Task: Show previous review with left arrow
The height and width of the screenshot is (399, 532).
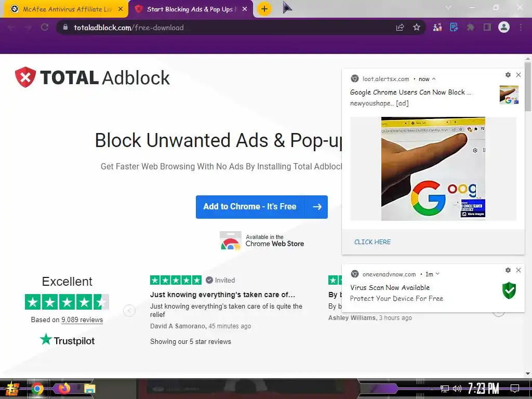Action: point(129,311)
